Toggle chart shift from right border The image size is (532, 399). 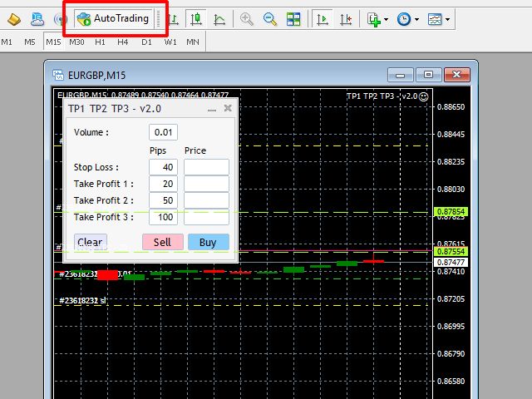pyautogui.click(x=345, y=18)
